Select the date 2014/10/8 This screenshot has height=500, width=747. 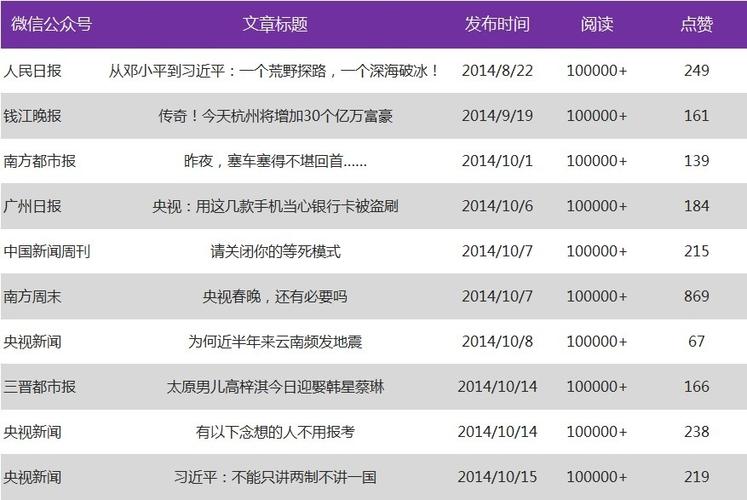tap(497, 341)
